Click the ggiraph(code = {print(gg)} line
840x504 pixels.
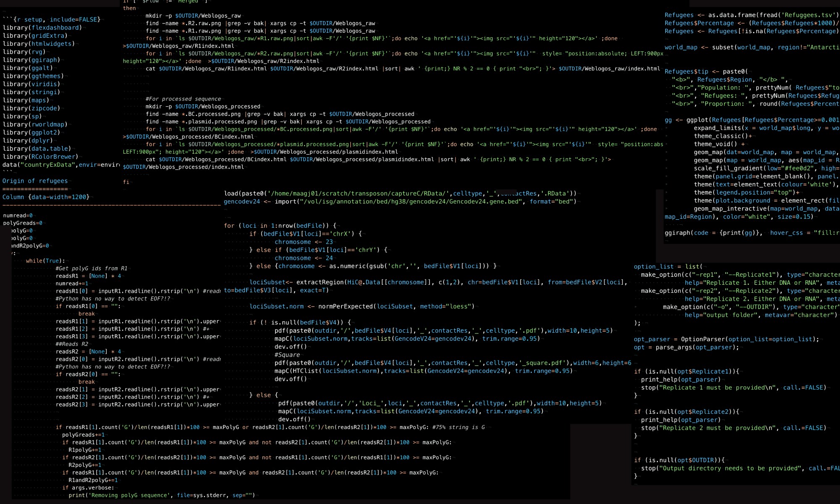point(713,233)
